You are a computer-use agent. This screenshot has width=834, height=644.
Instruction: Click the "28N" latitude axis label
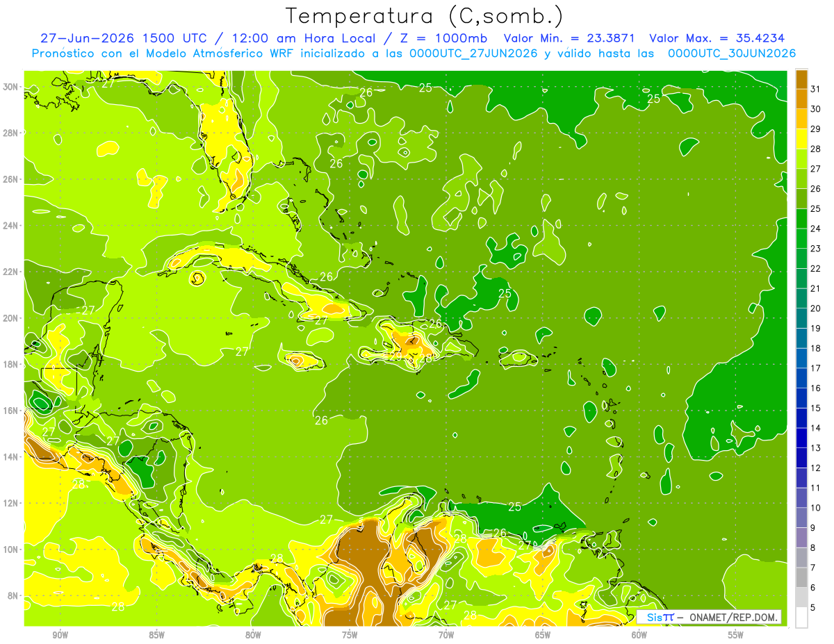pos(11,133)
